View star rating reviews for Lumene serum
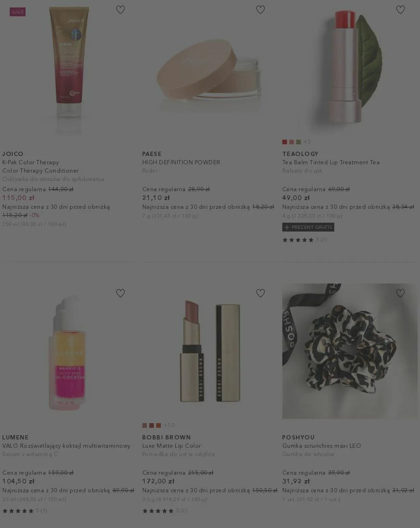The height and width of the screenshot is (528, 420). coord(25,511)
